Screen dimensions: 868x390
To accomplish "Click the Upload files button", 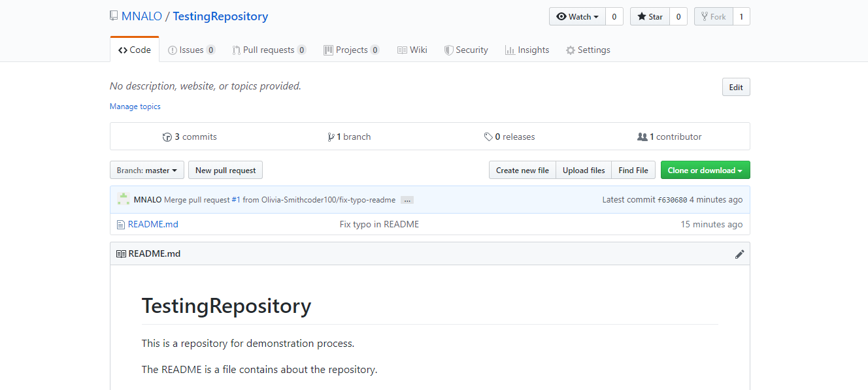I will 584,170.
